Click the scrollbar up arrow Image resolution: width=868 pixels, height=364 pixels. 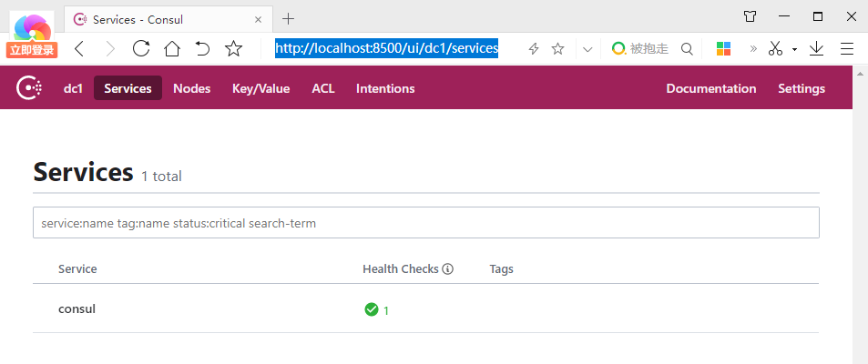[x=860, y=73]
